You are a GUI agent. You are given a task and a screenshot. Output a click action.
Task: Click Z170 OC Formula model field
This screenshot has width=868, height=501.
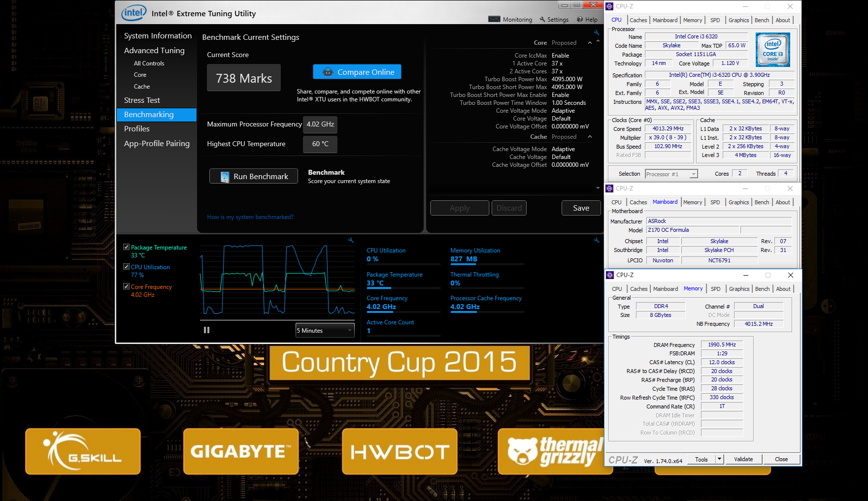(x=692, y=230)
